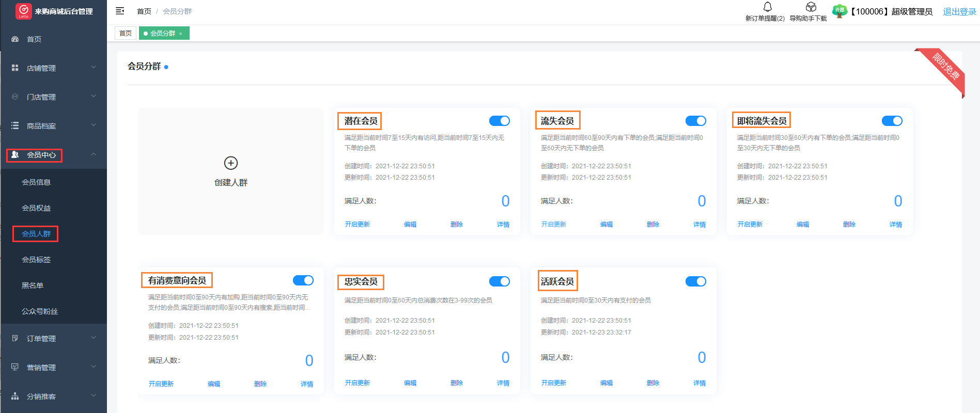Click the shopping guide assistant download icon
Image resolution: width=980 pixels, height=413 pixels.
click(811, 7)
